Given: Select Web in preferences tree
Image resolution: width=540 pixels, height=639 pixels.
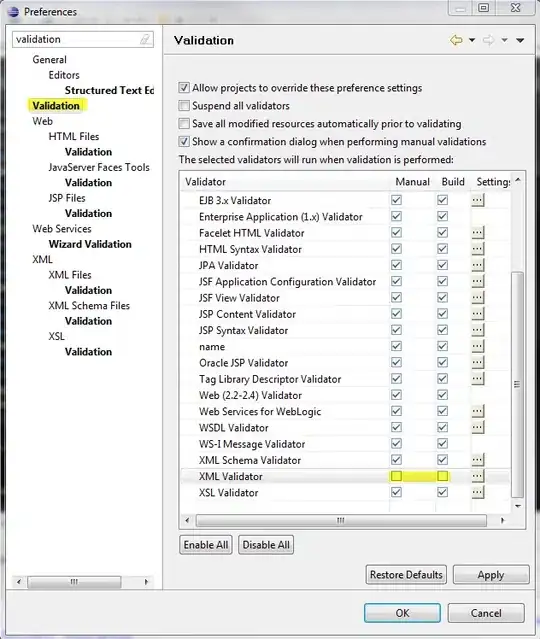Looking at the screenshot, I should 42,121.
